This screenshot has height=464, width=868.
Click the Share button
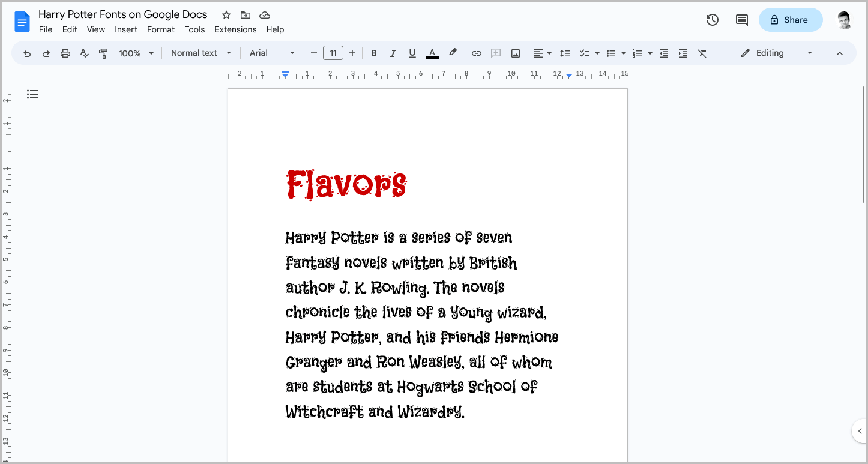(x=791, y=20)
